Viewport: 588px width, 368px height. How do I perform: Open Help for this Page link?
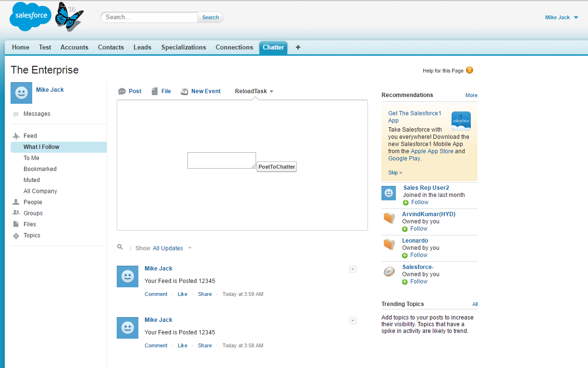(x=443, y=71)
